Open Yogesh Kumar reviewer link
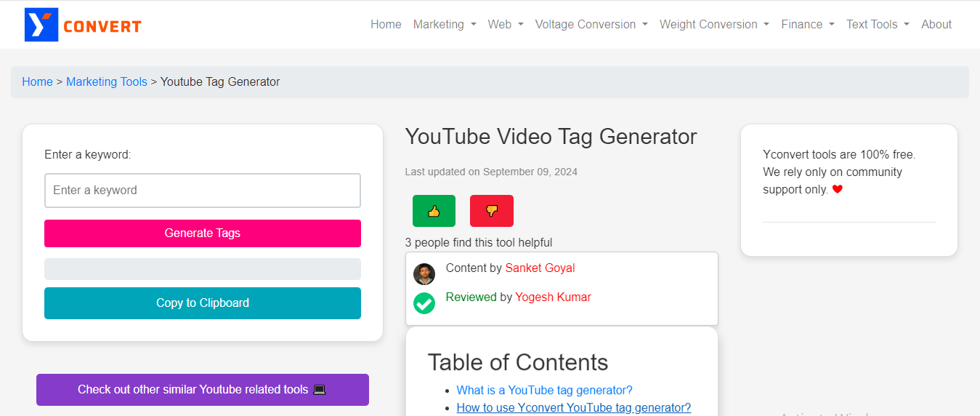 tap(553, 297)
